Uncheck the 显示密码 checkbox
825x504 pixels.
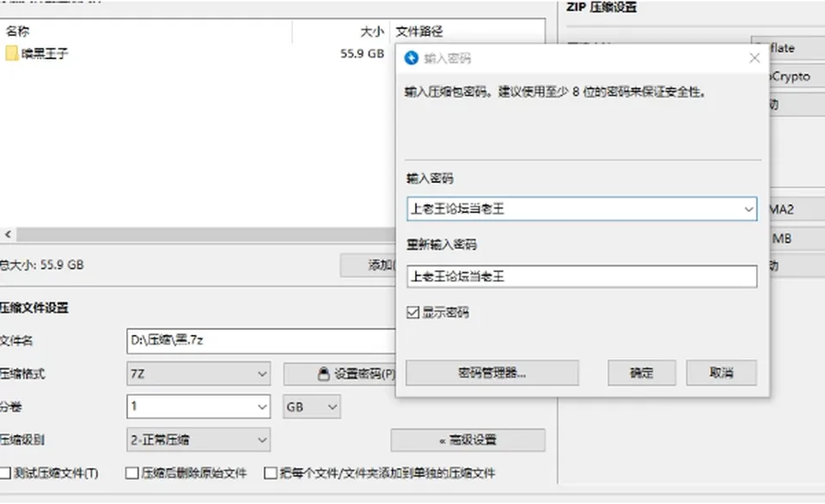click(413, 313)
